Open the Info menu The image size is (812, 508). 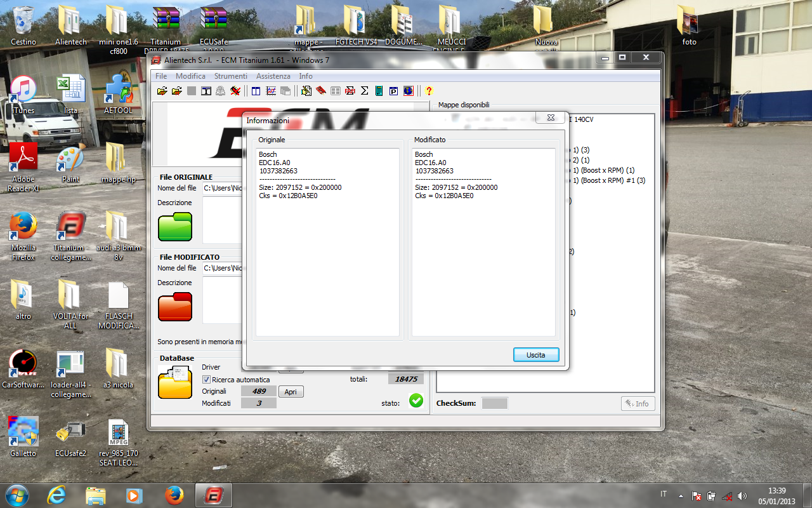tap(306, 76)
